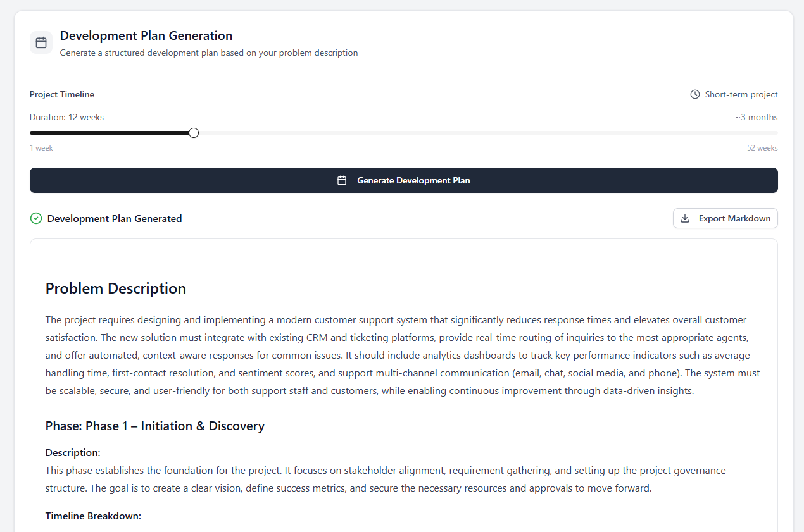Click the Duration: 12 weeks label
The height and width of the screenshot is (532, 804).
66,117
